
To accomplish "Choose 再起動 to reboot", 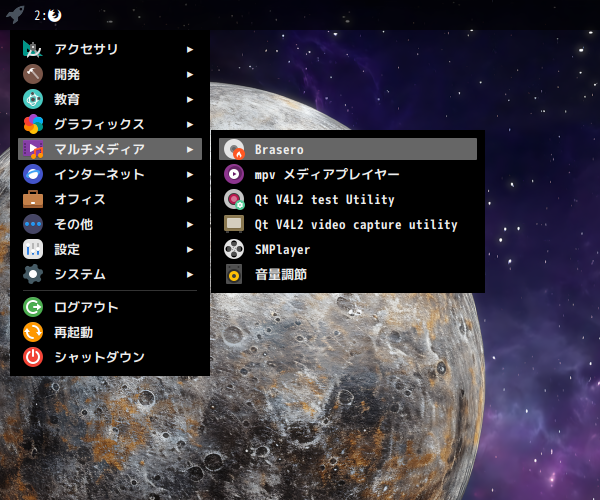I will [110, 332].
